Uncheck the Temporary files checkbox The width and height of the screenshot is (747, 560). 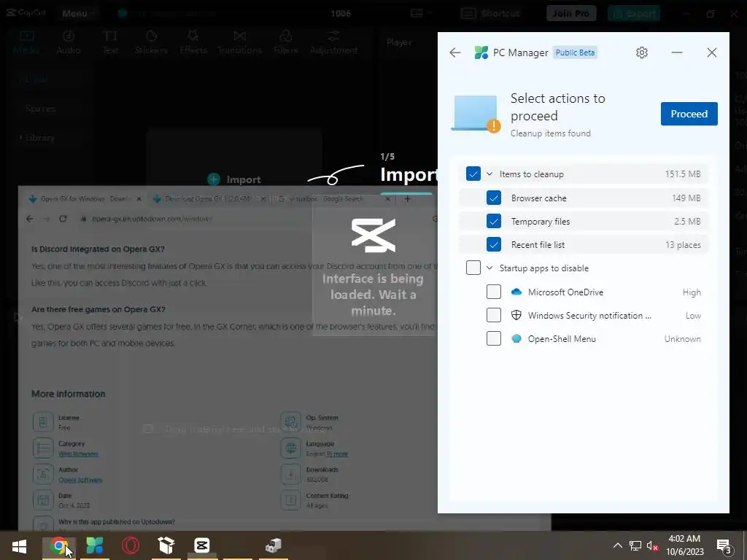[x=494, y=221]
